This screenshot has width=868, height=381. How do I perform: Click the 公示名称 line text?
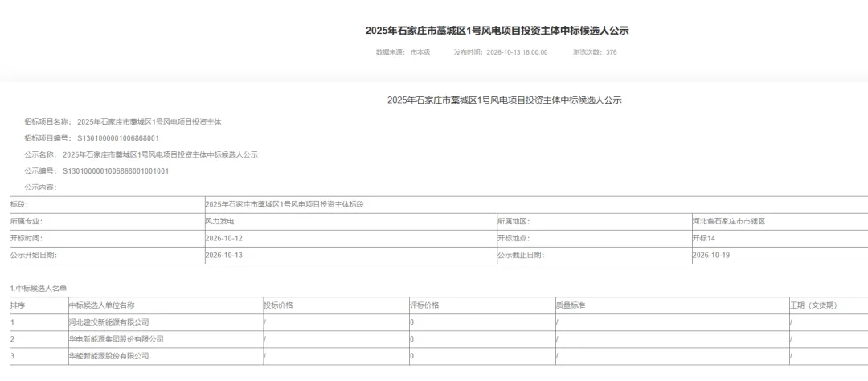(x=141, y=155)
